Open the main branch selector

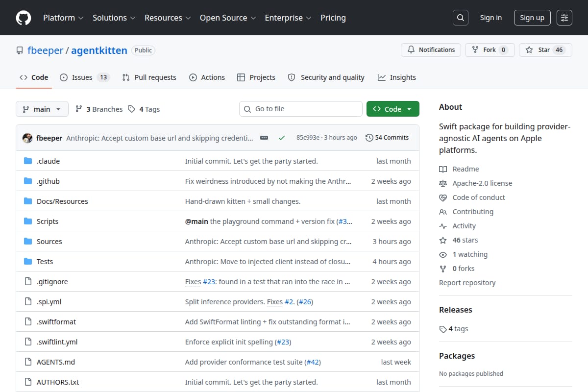point(42,109)
